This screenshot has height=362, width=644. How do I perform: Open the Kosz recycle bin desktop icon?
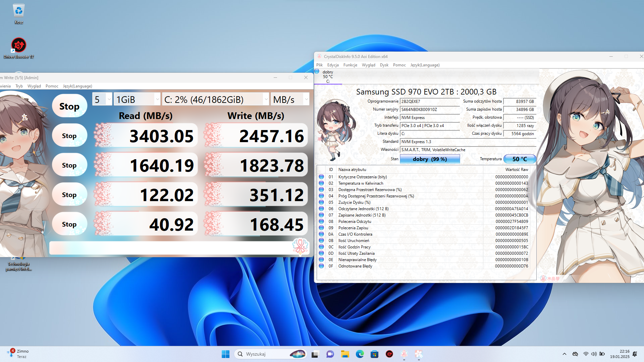[x=19, y=14]
